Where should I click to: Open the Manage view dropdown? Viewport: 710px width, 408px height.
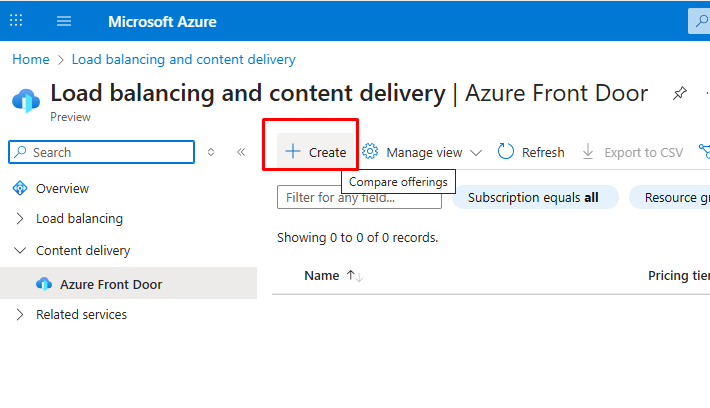click(x=422, y=152)
